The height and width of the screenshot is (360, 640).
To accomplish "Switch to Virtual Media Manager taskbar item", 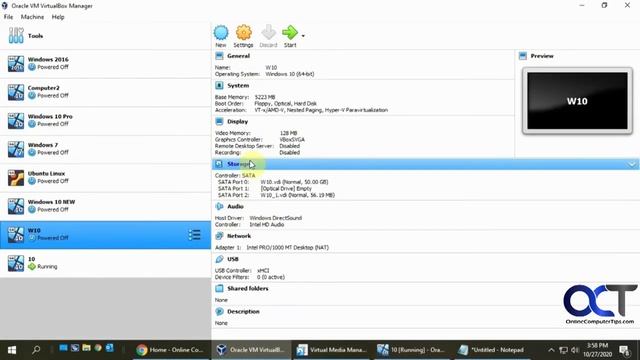I will pyautogui.click(x=332, y=350).
